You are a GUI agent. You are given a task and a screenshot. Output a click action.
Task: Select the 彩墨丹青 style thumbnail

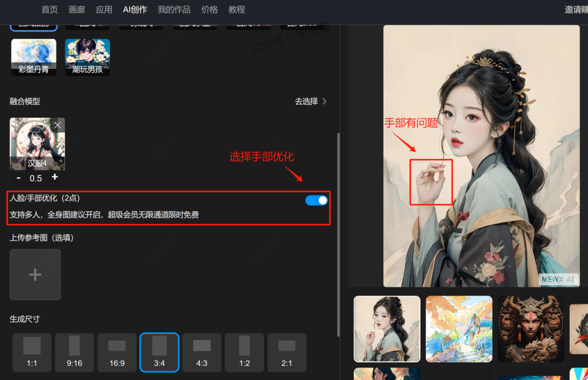[34, 57]
